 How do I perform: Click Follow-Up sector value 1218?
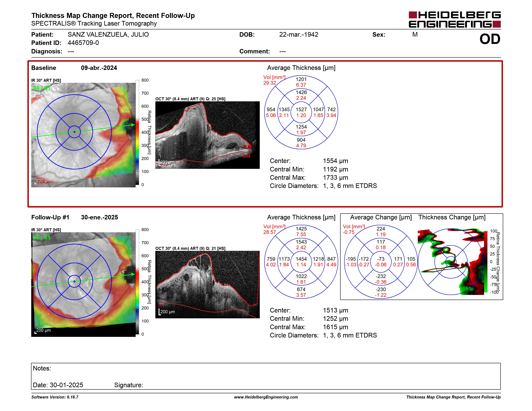click(318, 259)
